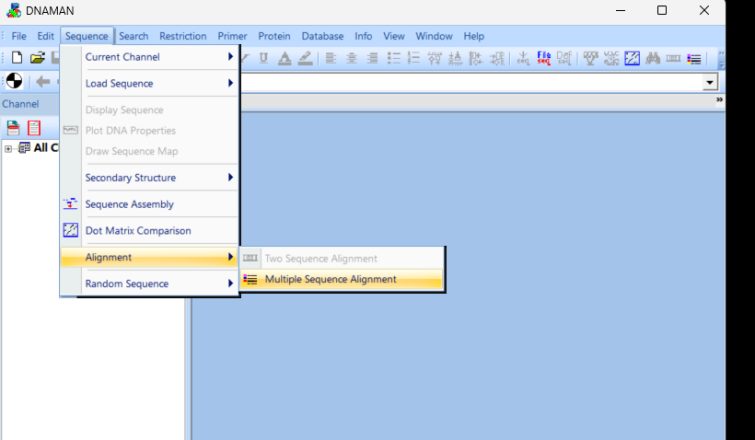Click the black-and-white circle icon

(x=14, y=81)
